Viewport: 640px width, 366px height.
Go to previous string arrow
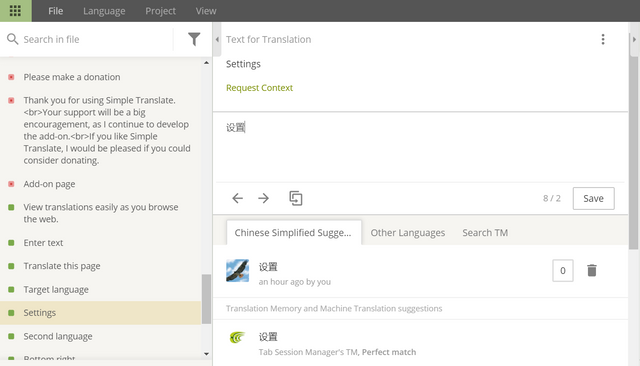pyautogui.click(x=237, y=198)
